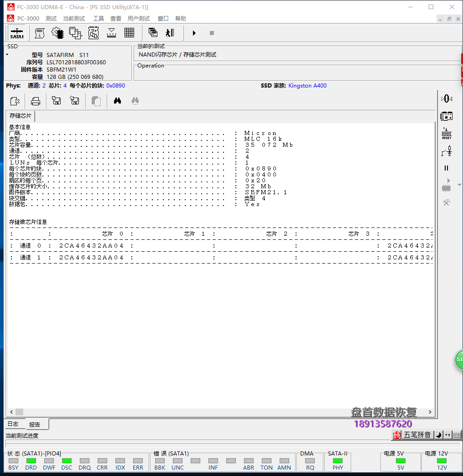The height and width of the screenshot is (476, 463).
Task: Click the ruler measurement toolbar icon
Action: (111, 33)
